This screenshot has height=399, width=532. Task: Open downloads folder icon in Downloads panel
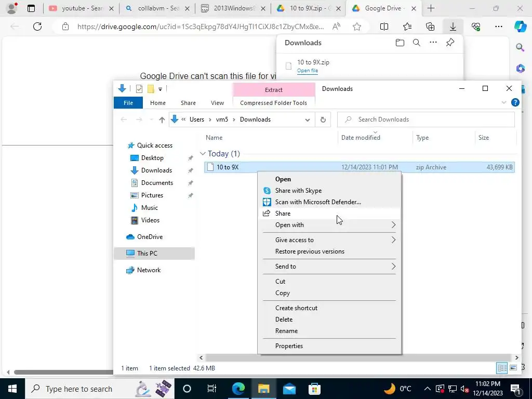400,43
